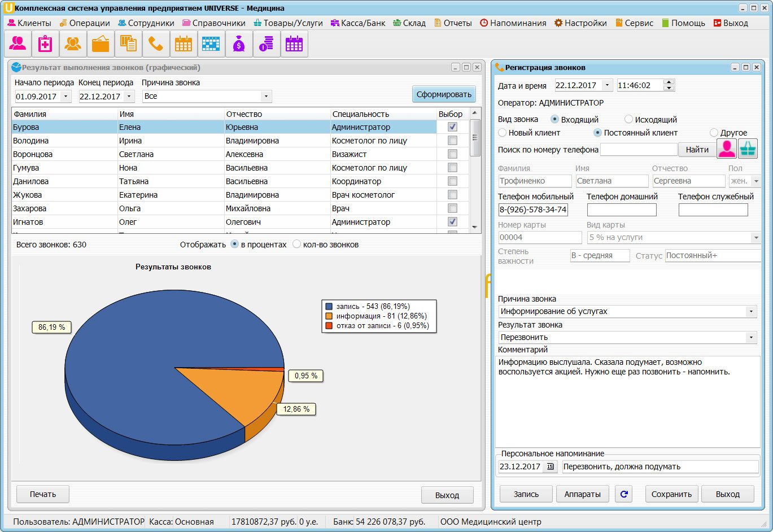Click the red 'отказ от записи' legend swatch
This screenshot has width=773, height=532.
point(329,325)
